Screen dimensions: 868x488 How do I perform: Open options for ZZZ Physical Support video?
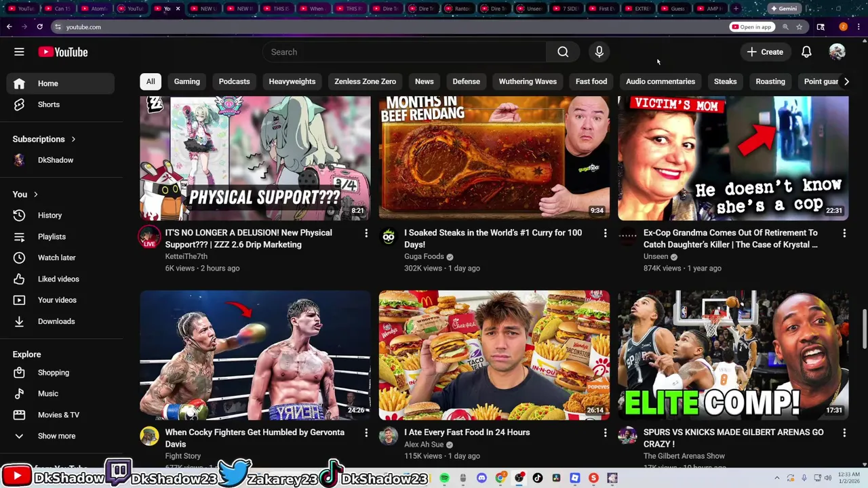point(366,233)
